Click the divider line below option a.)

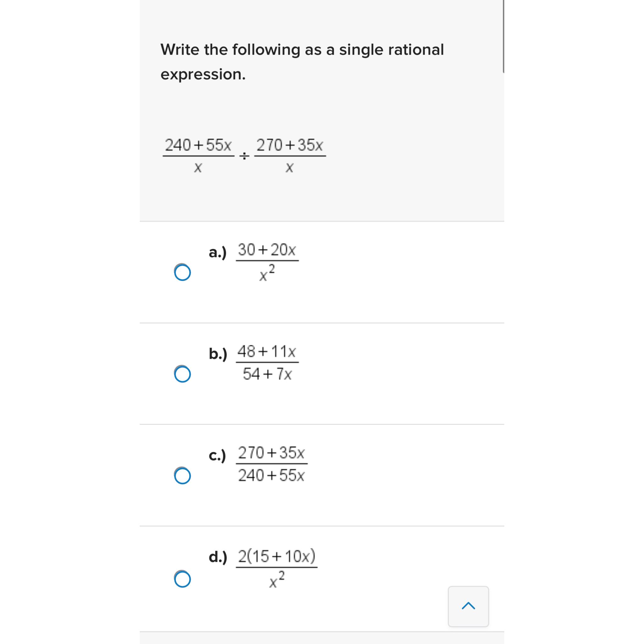tap(322, 322)
